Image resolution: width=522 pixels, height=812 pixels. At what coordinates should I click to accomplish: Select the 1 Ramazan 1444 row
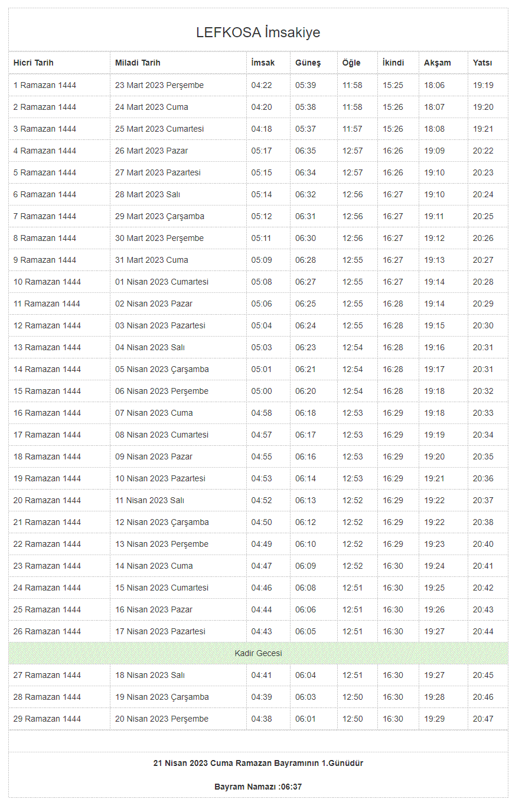coord(45,85)
